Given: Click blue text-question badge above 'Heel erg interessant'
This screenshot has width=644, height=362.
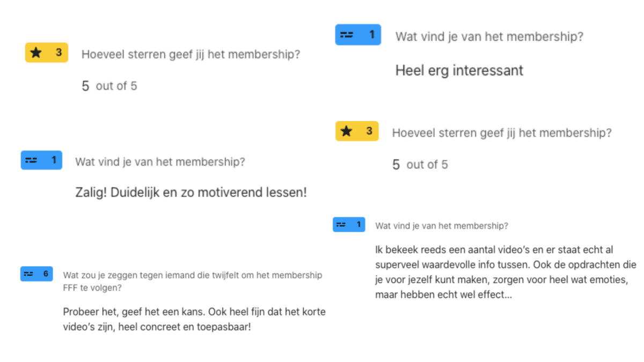Looking at the screenshot, I should click(358, 35).
